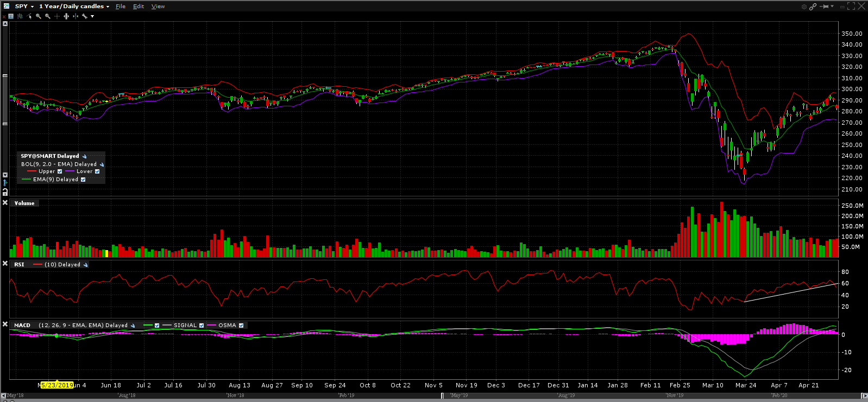The height and width of the screenshot is (402, 868).
Task: Toggle the OSMA histogram checkbox
Action: click(x=241, y=326)
